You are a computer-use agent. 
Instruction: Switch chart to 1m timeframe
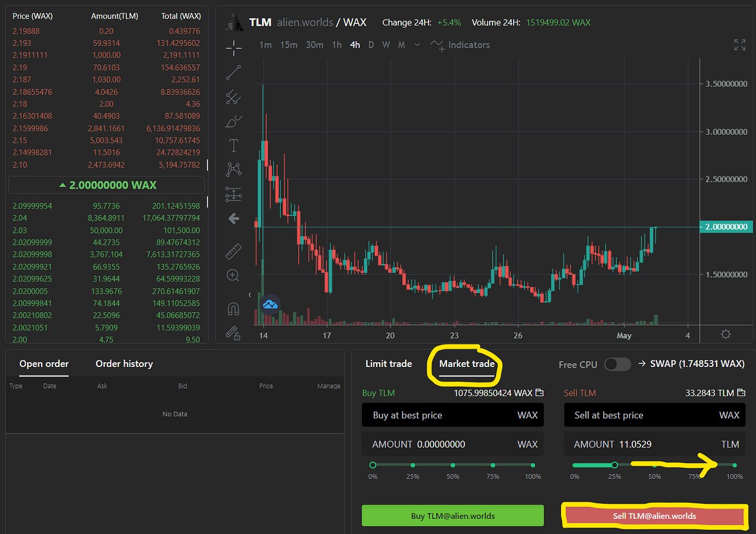coord(265,45)
